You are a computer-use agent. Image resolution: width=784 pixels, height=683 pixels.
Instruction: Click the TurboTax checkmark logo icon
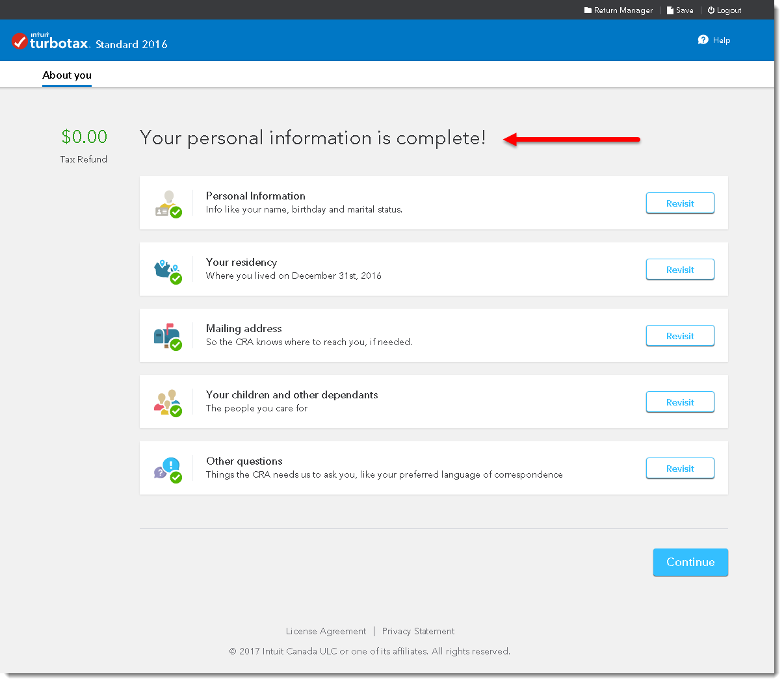(20, 42)
